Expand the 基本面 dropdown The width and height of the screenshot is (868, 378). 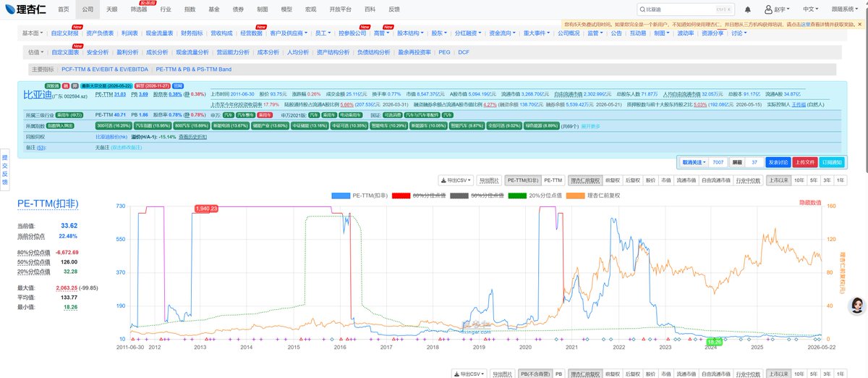(33, 33)
